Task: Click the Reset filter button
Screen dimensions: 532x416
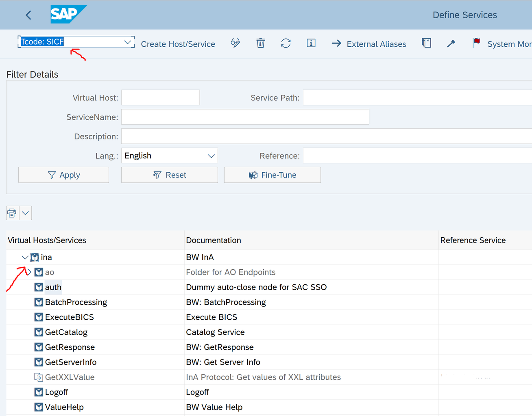Action: 170,175
